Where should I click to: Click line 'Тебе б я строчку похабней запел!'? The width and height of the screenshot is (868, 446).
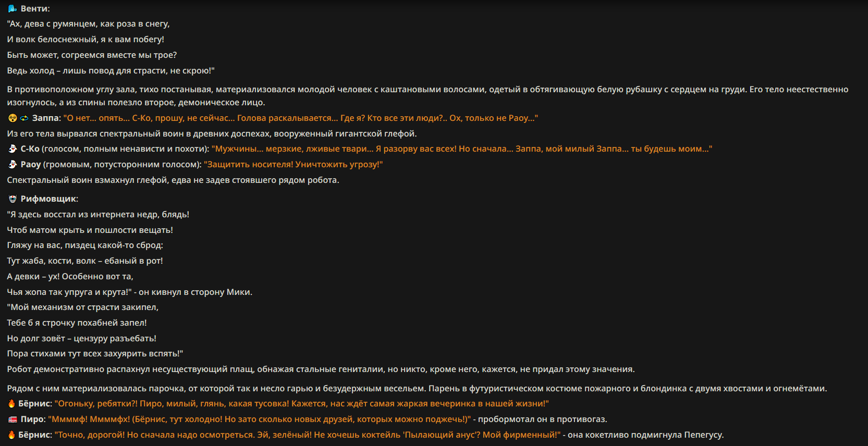(77, 323)
